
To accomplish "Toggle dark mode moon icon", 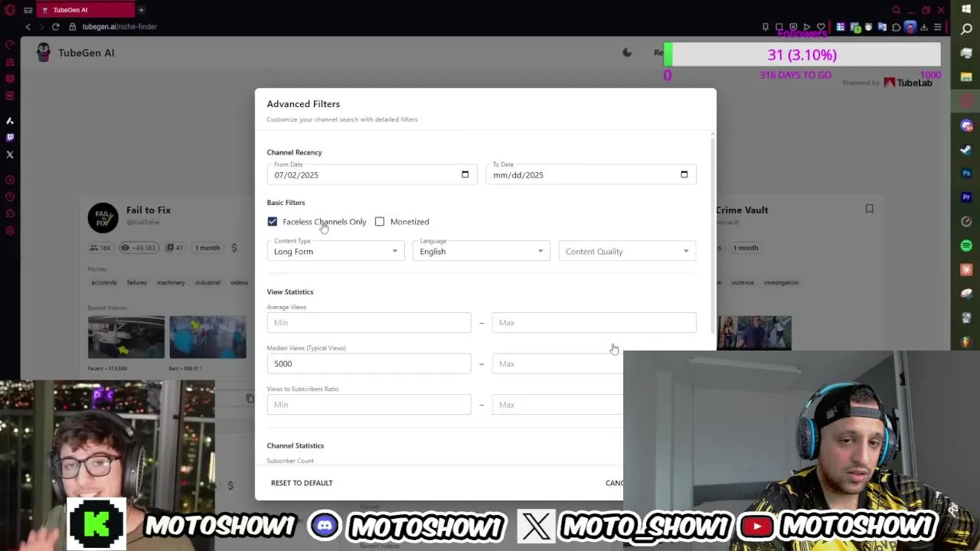I will tap(627, 52).
